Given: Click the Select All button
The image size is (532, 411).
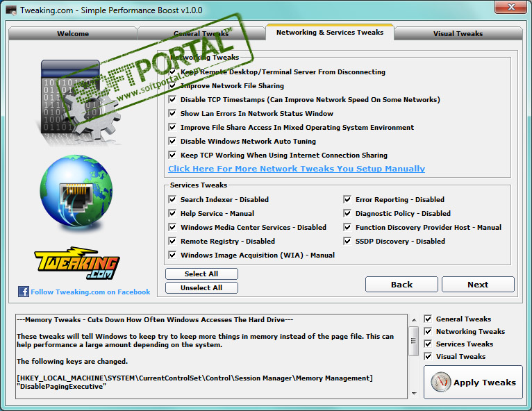Looking at the screenshot, I should pyautogui.click(x=201, y=274).
